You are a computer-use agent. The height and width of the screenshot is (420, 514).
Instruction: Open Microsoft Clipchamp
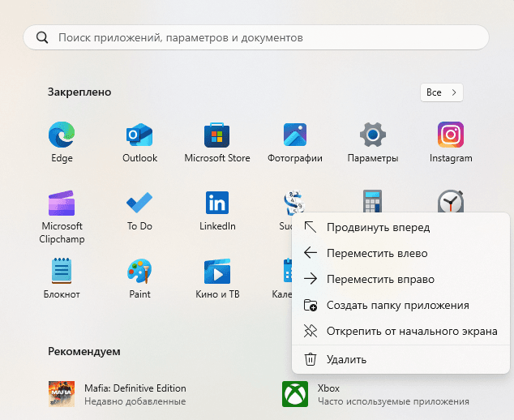(x=62, y=203)
